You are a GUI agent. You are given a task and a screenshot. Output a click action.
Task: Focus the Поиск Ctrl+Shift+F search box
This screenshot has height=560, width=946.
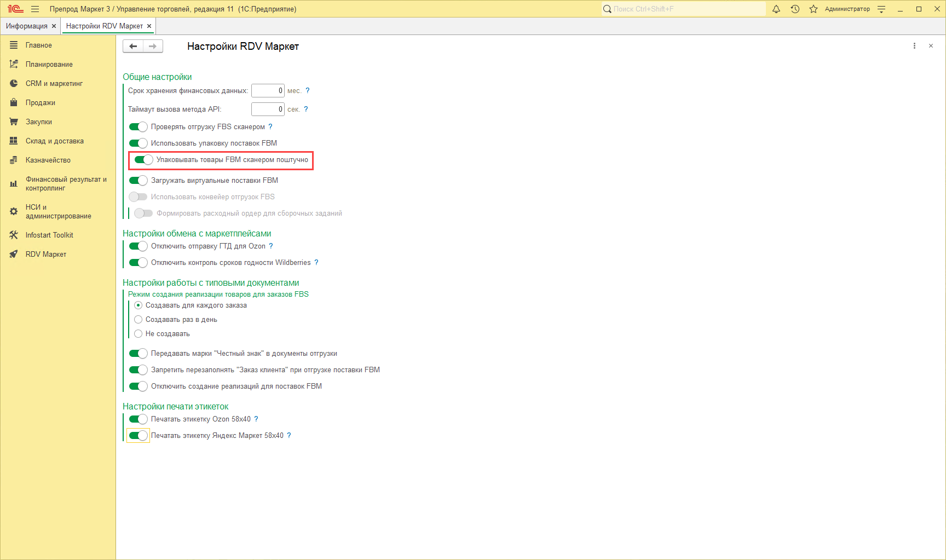(684, 9)
